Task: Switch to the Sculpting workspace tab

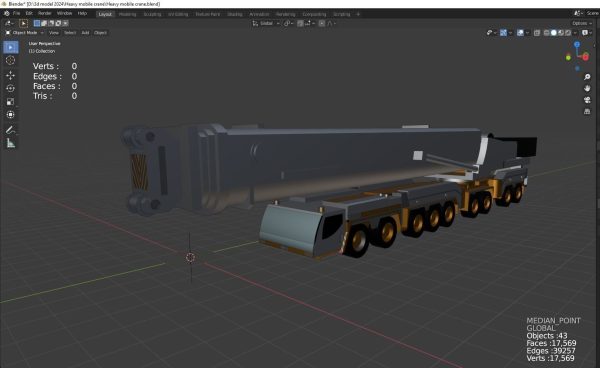Action: (152, 14)
